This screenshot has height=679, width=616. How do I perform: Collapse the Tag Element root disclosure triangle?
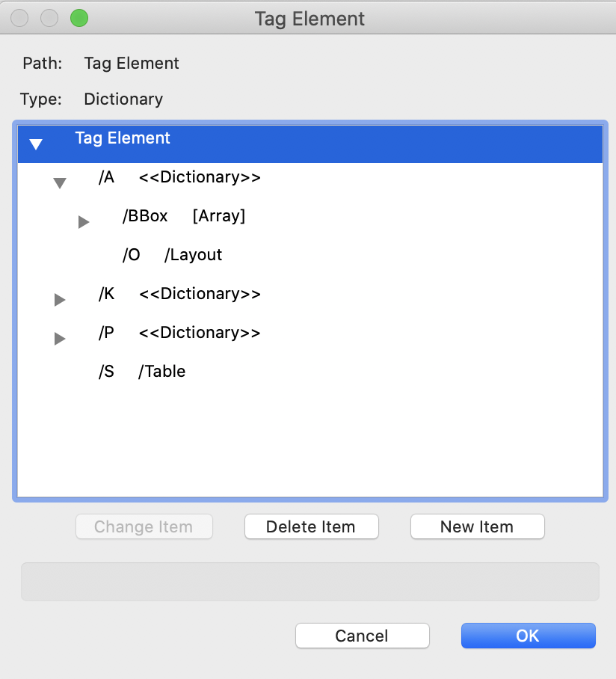(x=36, y=144)
